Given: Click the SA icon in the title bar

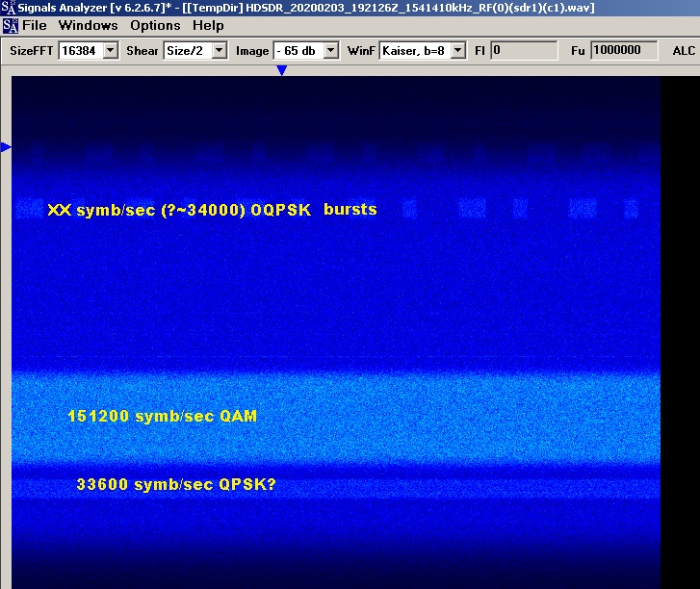Looking at the screenshot, I should click(8, 8).
